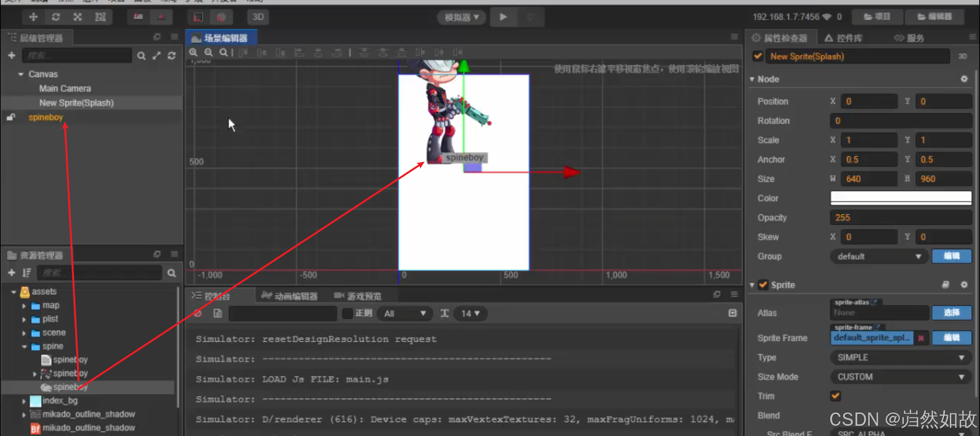Select the New Sprite(Splash) node
This screenshot has width=980, height=436.
[77, 102]
